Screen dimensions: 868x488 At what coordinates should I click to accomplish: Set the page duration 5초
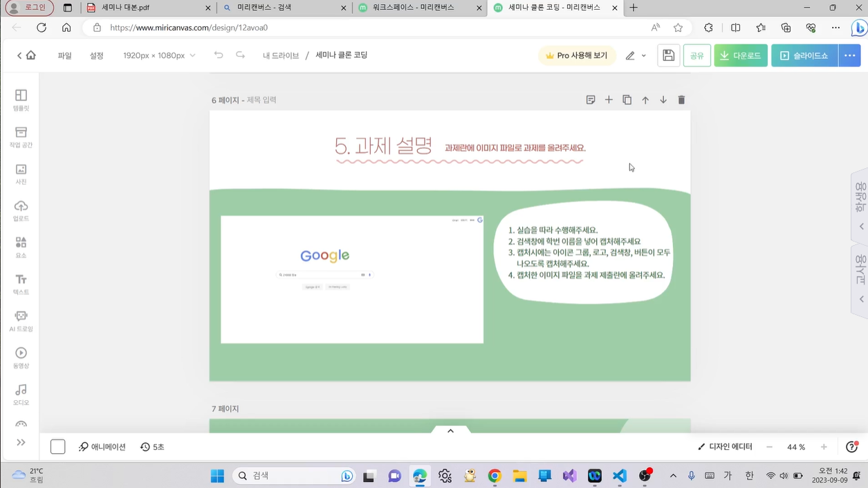152,447
